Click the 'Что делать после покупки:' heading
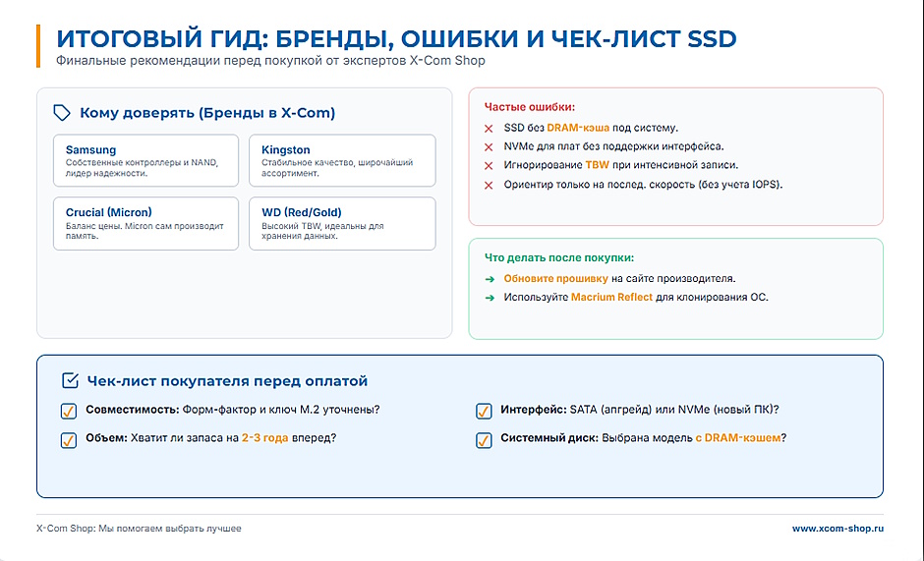Screen dimensions: 924x561 [559, 257]
